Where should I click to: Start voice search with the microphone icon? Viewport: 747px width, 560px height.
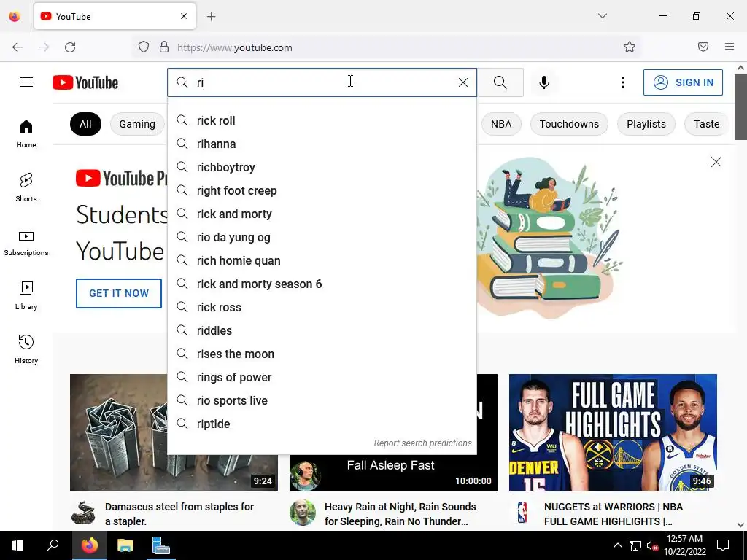point(544,82)
